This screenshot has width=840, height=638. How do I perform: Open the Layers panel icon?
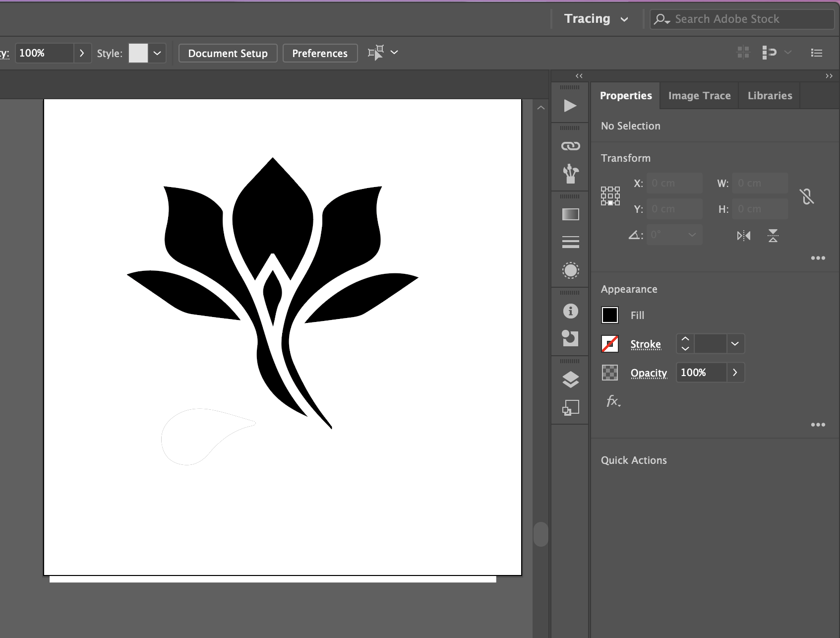(570, 380)
